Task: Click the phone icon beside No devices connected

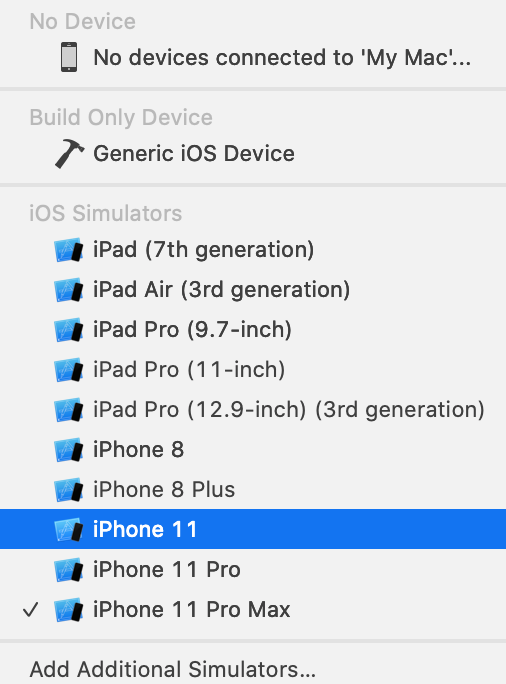Action: 69,57
